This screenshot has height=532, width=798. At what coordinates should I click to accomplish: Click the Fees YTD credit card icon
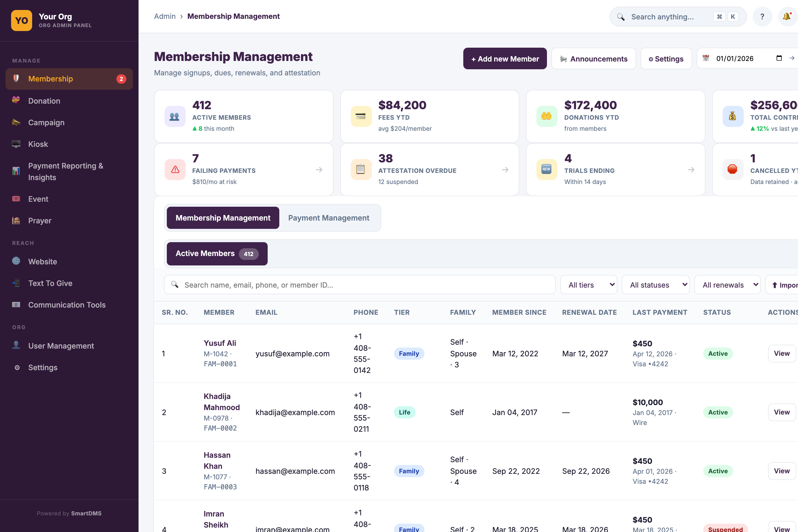pos(361,116)
